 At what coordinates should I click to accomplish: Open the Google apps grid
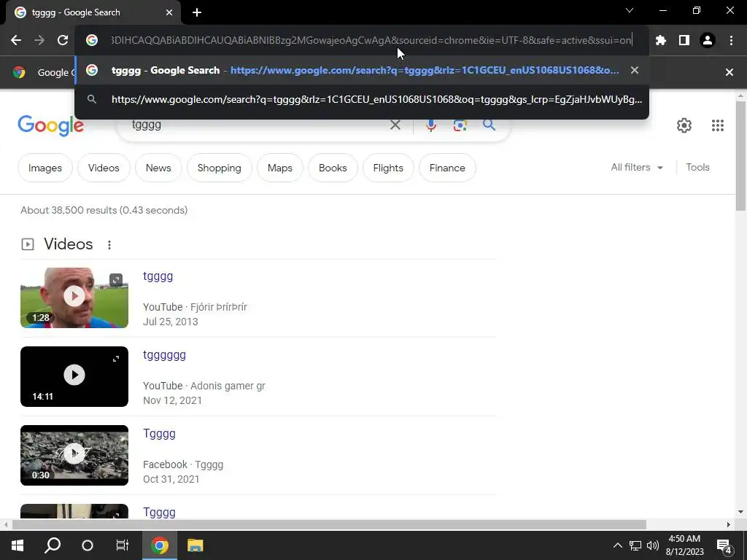pyautogui.click(x=718, y=125)
